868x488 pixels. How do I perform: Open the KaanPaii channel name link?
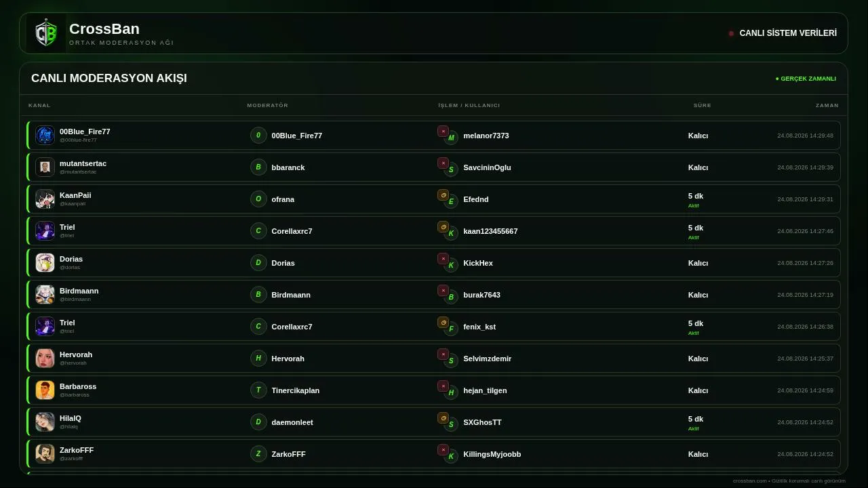pos(75,195)
